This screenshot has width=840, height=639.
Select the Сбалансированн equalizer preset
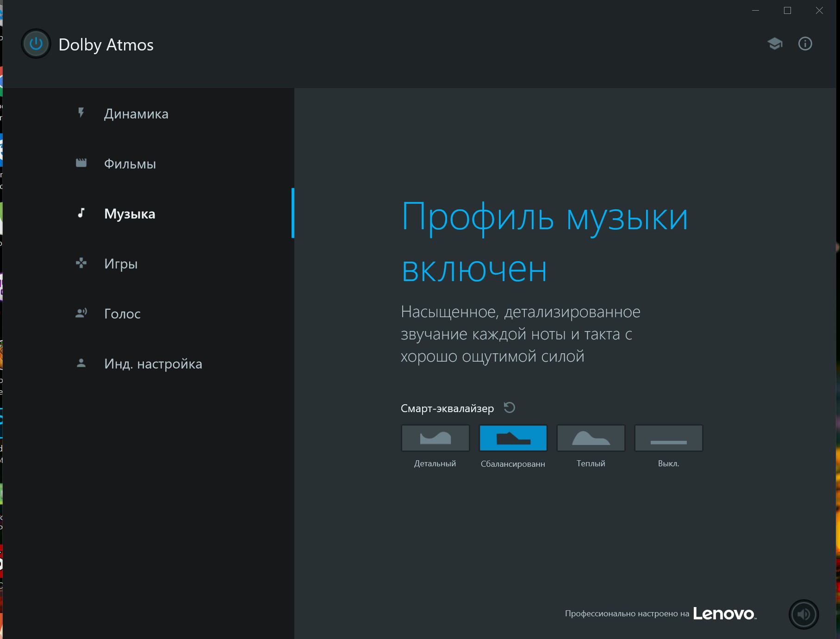pos(513,438)
